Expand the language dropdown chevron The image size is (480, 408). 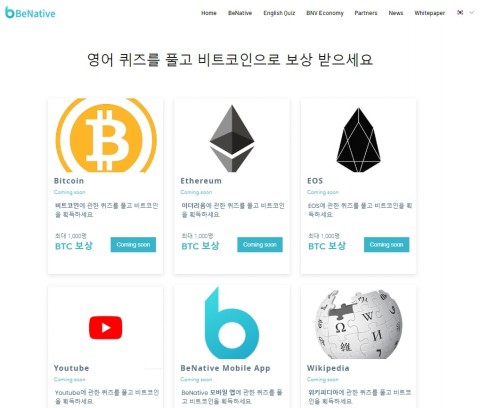[471, 13]
